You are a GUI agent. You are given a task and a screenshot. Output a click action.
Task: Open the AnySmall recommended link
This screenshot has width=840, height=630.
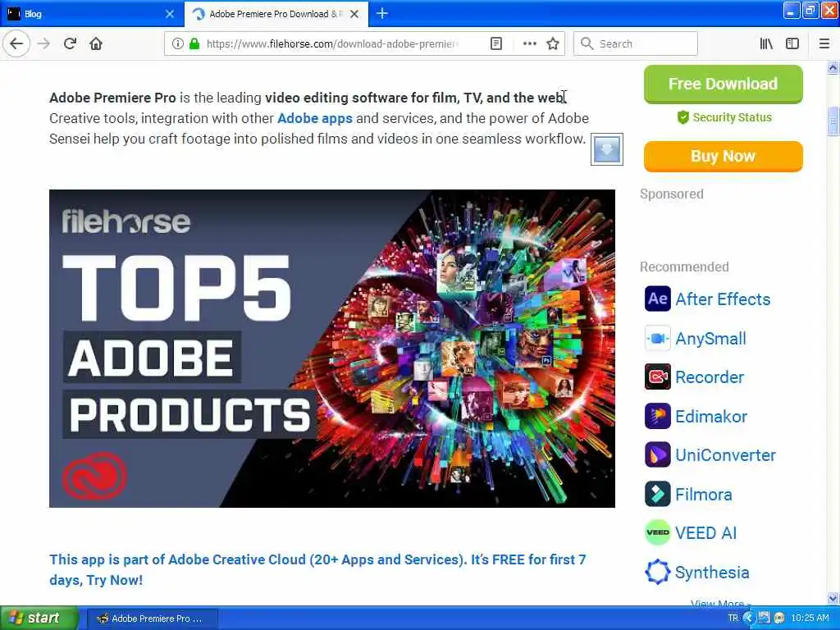[711, 339]
